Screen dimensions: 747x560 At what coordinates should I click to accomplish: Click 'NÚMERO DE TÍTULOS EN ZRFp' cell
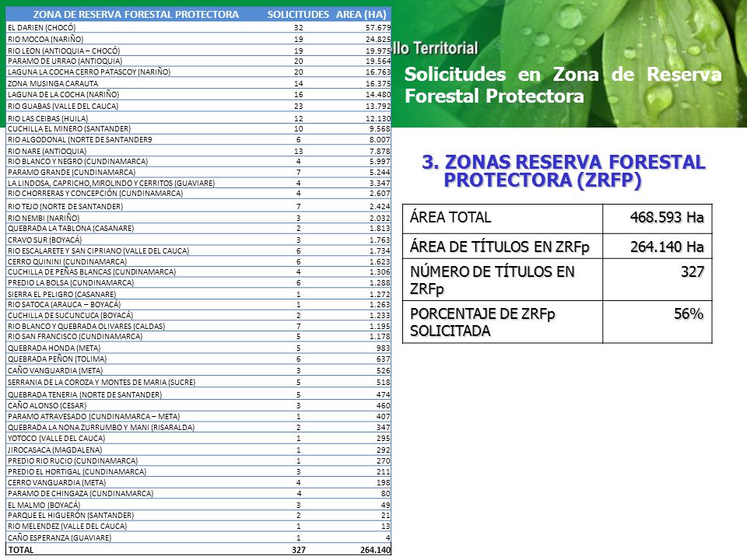coord(503,279)
